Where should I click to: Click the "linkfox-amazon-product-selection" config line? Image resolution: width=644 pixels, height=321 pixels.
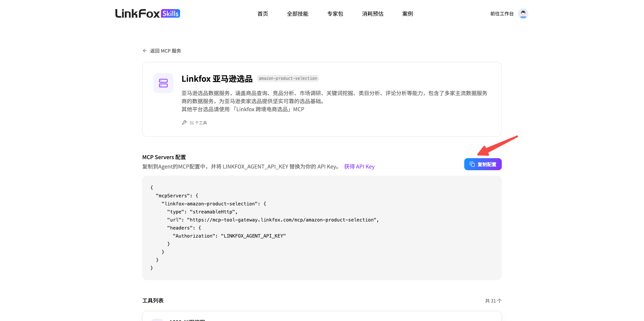[x=214, y=204]
